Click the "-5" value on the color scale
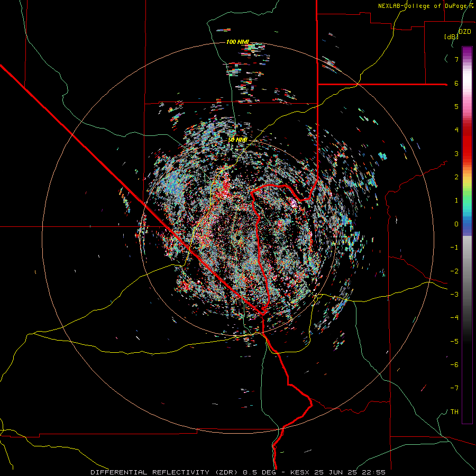476x476 pixels. point(454,342)
